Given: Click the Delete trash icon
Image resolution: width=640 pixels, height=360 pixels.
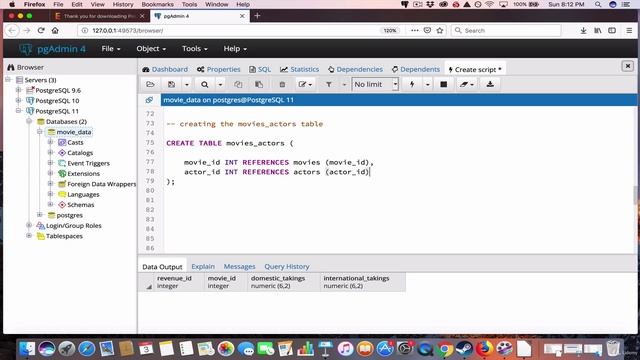Looking at the screenshot, I should tap(282, 84).
